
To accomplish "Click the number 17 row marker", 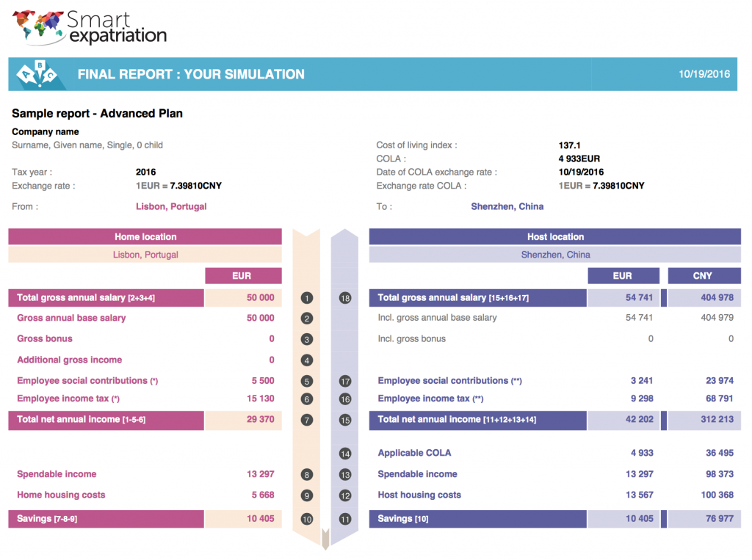I will [345, 381].
